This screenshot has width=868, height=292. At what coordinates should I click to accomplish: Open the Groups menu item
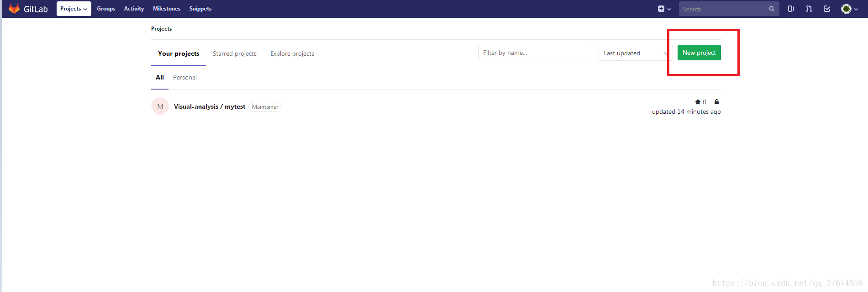(106, 9)
